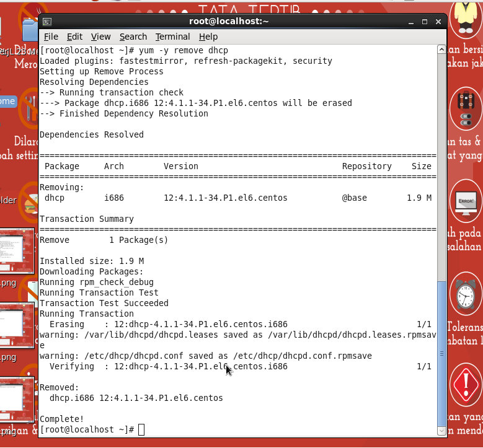Screen dimensions: 483x448
Task: Click 'Dependencies Resolved' text
Action: (92, 134)
